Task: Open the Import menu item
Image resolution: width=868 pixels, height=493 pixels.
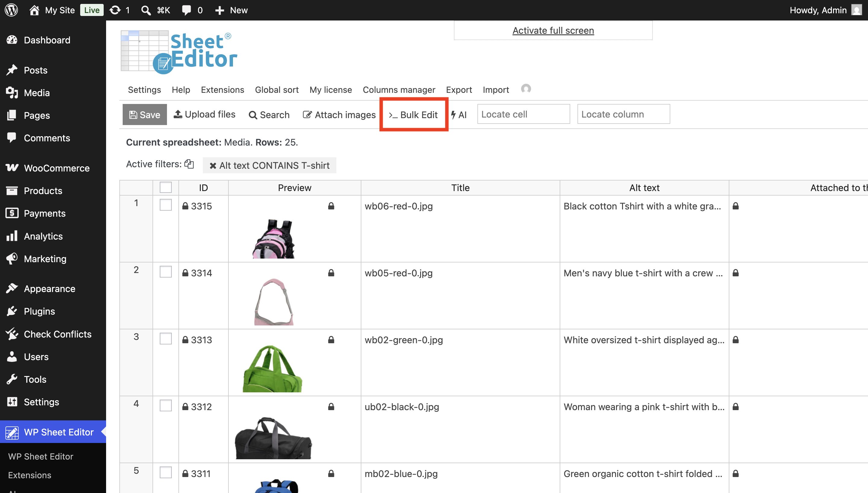Action: click(495, 90)
